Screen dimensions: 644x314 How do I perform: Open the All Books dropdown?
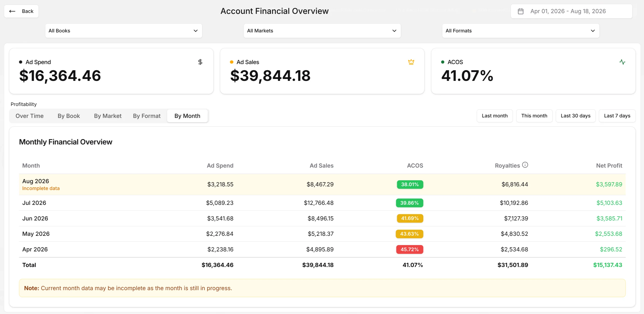(123, 31)
